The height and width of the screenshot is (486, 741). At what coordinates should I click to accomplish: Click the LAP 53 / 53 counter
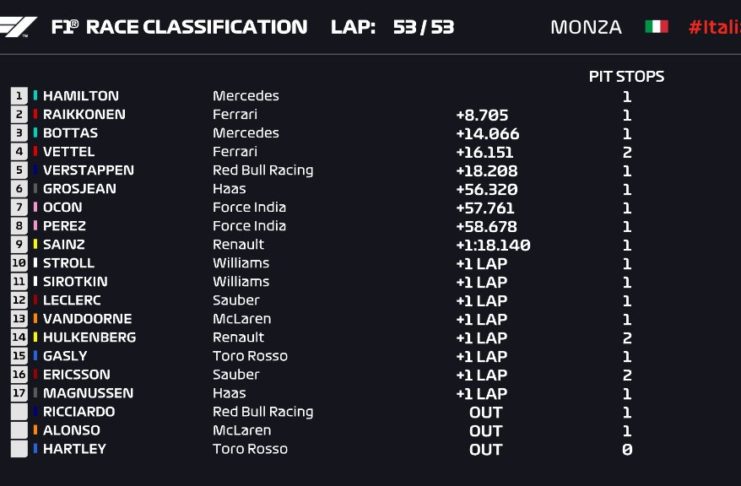[x=392, y=27]
